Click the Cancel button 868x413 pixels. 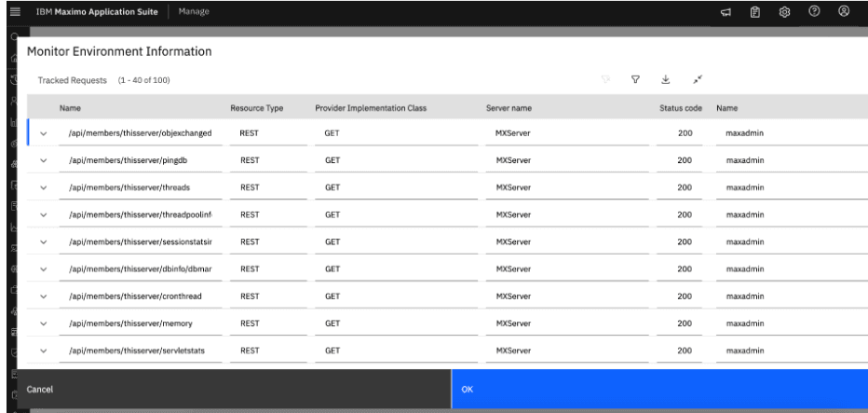click(234, 389)
